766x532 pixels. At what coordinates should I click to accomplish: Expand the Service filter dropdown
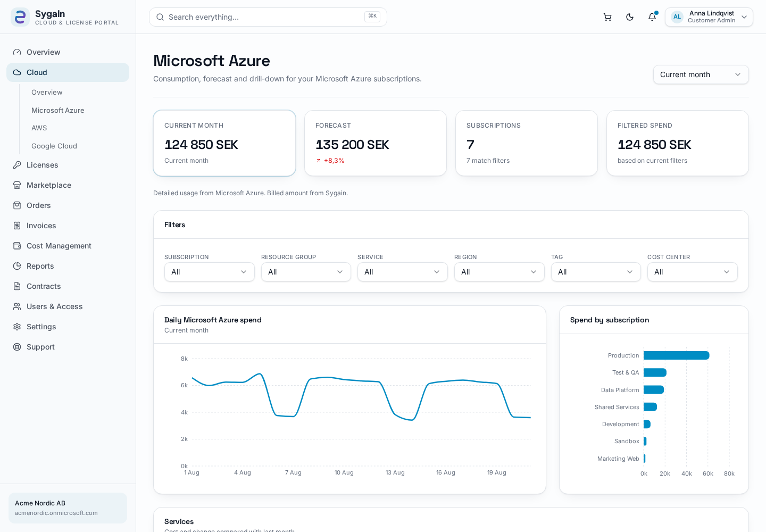(x=402, y=272)
